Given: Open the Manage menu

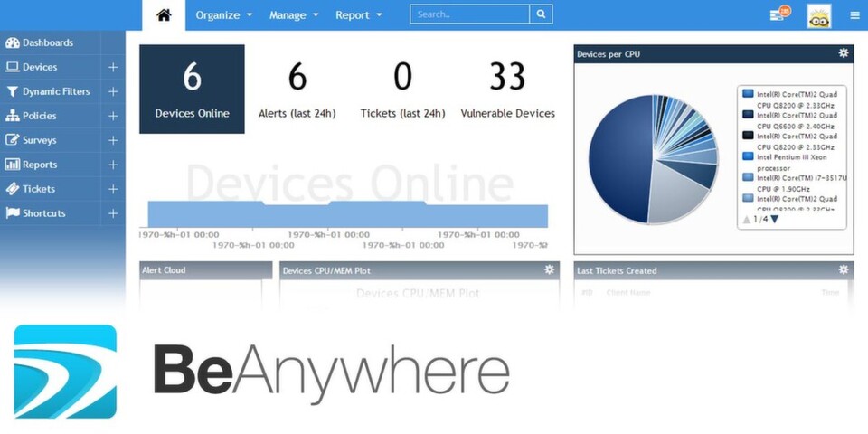Looking at the screenshot, I should pos(294,15).
